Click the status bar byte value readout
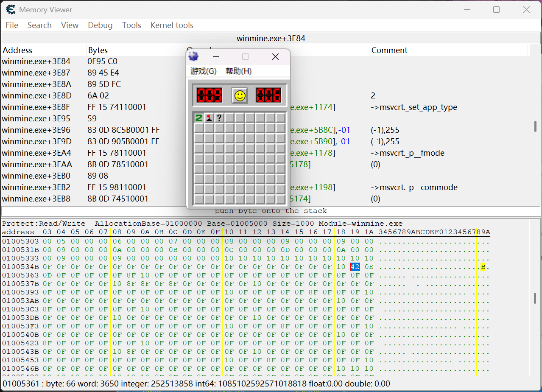This screenshot has width=542, height=392. (196, 384)
